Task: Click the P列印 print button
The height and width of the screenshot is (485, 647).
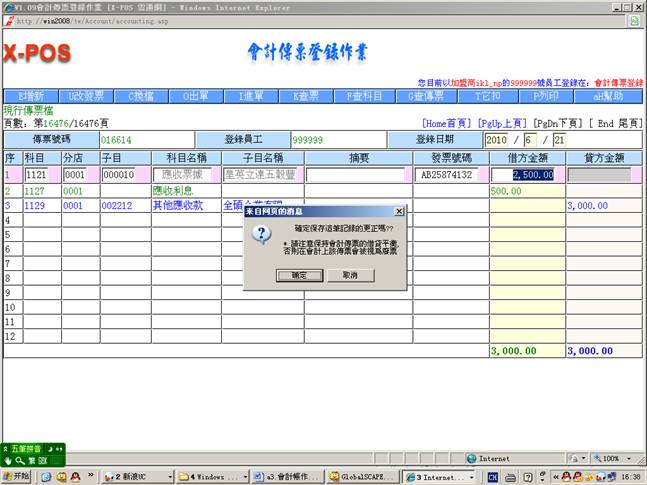Action: coord(544,96)
